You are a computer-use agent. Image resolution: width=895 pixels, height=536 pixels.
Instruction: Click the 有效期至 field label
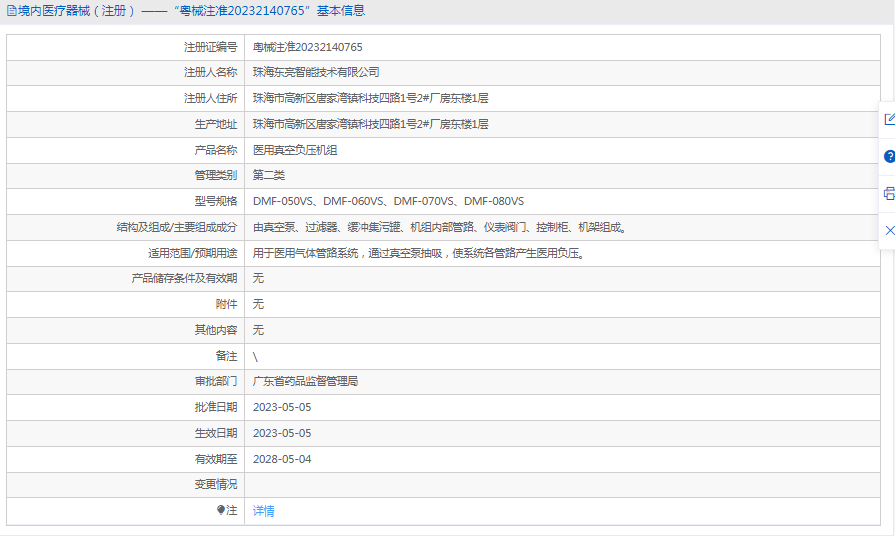point(215,460)
